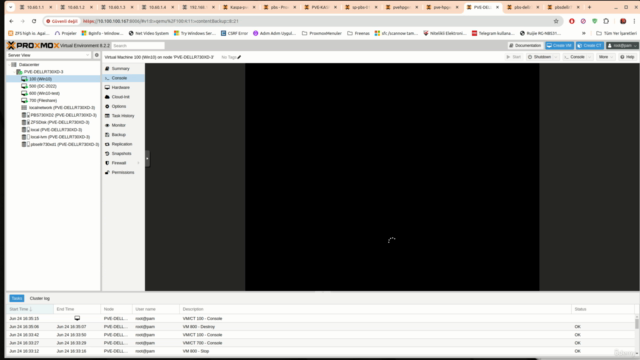The image size is (640, 360).
Task: Go back with the browser back arrow
Action: click(x=11, y=21)
